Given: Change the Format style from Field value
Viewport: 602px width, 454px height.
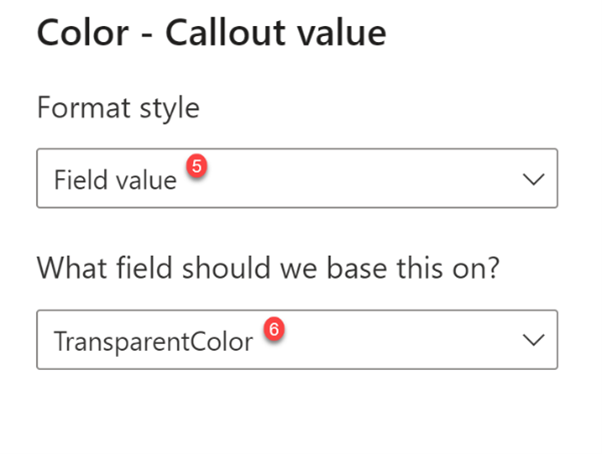Looking at the screenshot, I should coord(296,179).
